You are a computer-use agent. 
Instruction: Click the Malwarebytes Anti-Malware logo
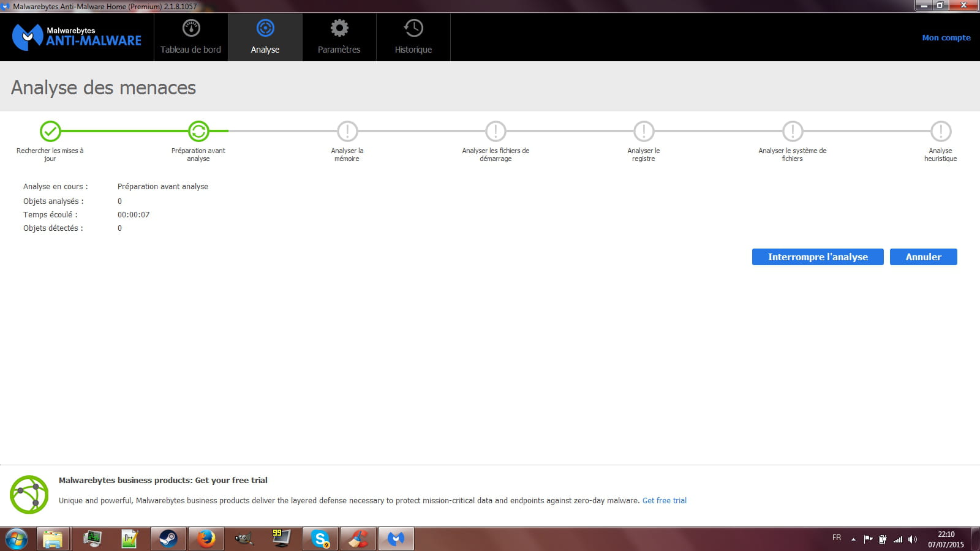coord(77,37)
